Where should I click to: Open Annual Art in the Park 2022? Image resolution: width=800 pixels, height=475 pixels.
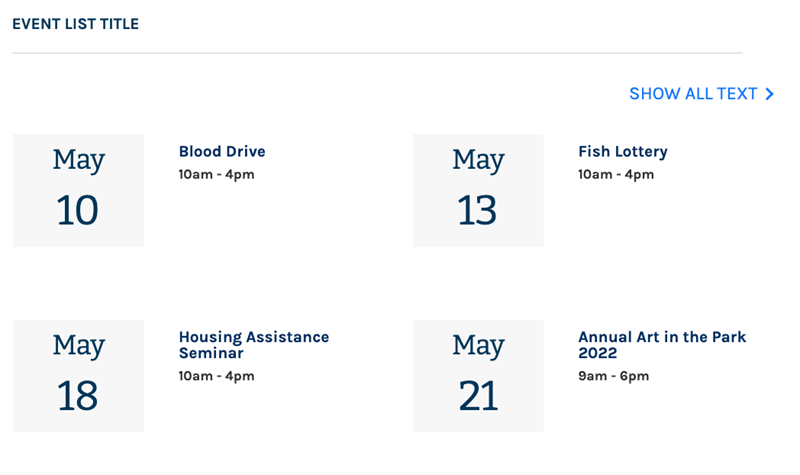[x=662, y=345]
